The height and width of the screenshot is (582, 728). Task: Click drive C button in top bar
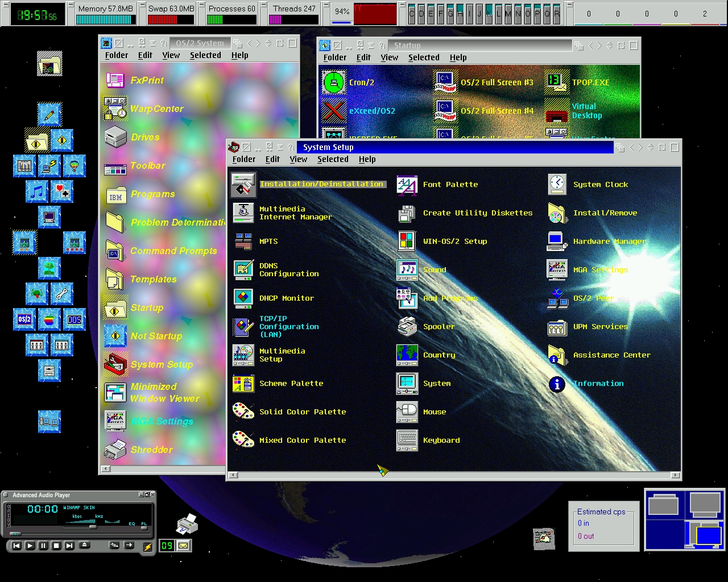tap(412, 14)
